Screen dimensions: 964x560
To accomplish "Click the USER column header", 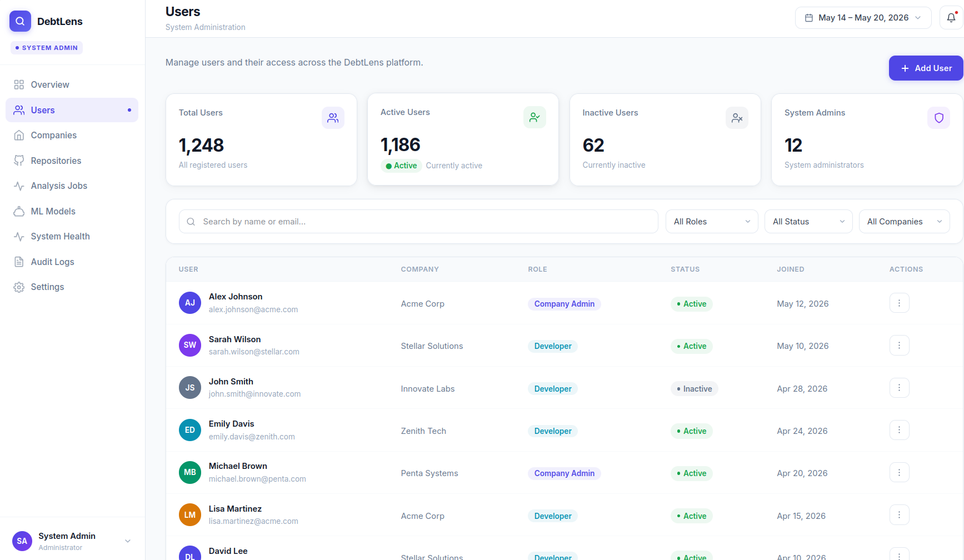I will [188, 269].
